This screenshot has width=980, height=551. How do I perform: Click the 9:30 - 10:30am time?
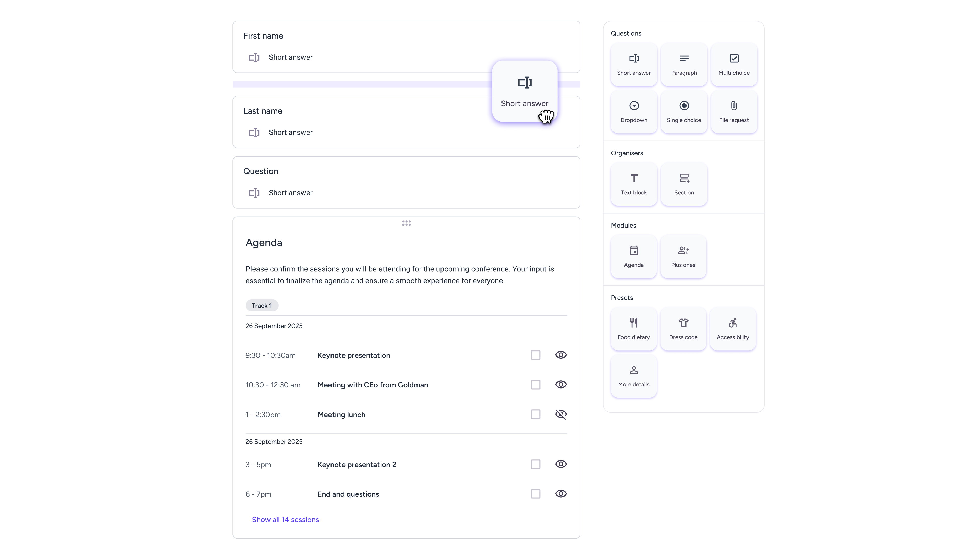270,355
